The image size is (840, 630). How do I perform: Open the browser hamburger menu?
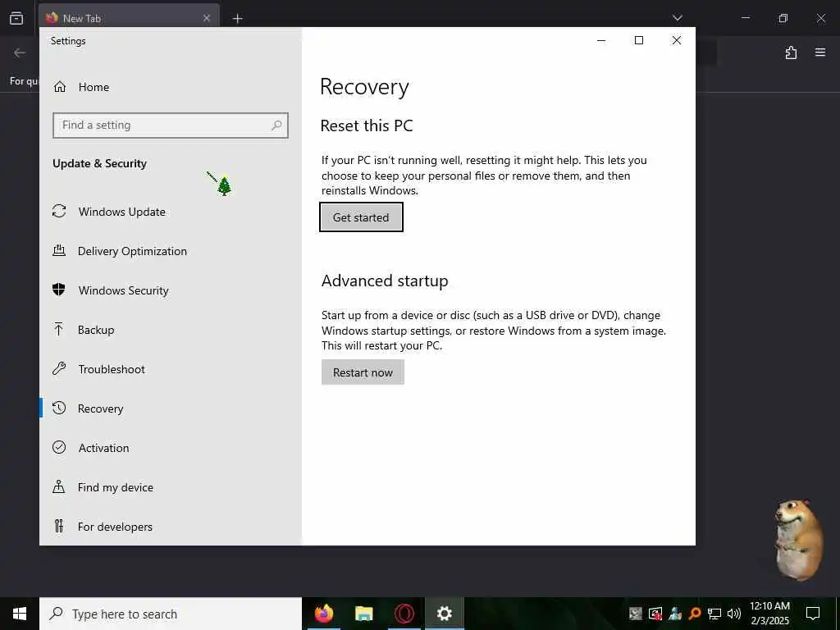point(820,52)
